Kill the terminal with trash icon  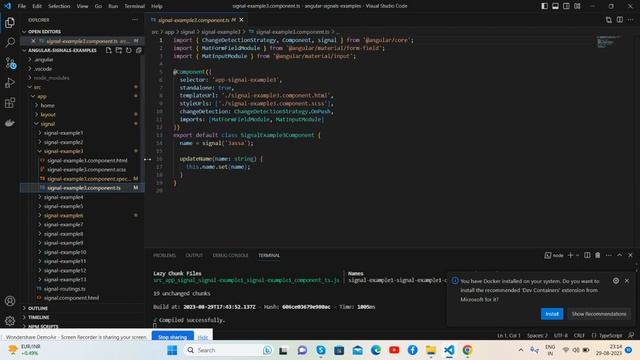598,255
